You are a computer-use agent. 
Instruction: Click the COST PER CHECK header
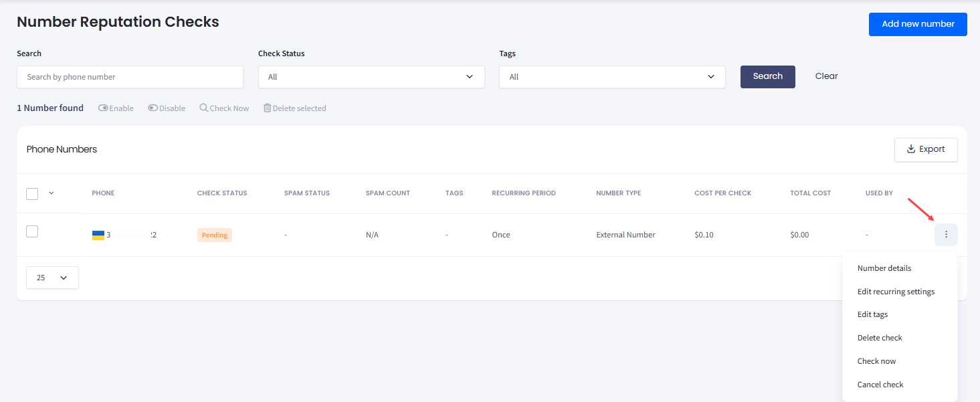723,193
